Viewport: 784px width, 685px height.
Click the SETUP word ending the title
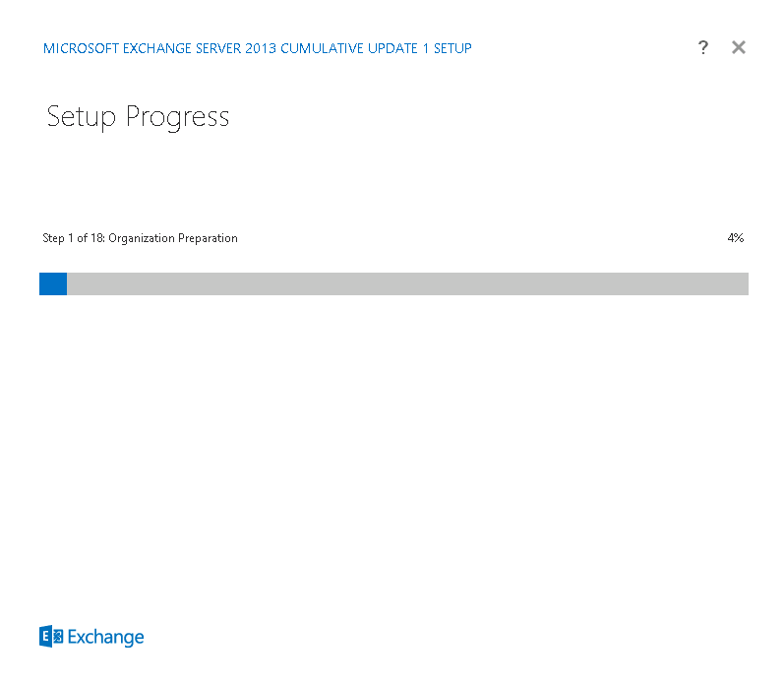pyautogui.click(x=452, y=48)
